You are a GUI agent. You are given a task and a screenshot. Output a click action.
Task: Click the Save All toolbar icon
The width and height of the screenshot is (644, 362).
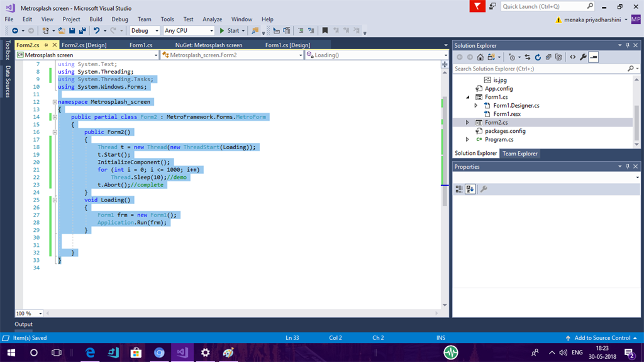(82, 30)
